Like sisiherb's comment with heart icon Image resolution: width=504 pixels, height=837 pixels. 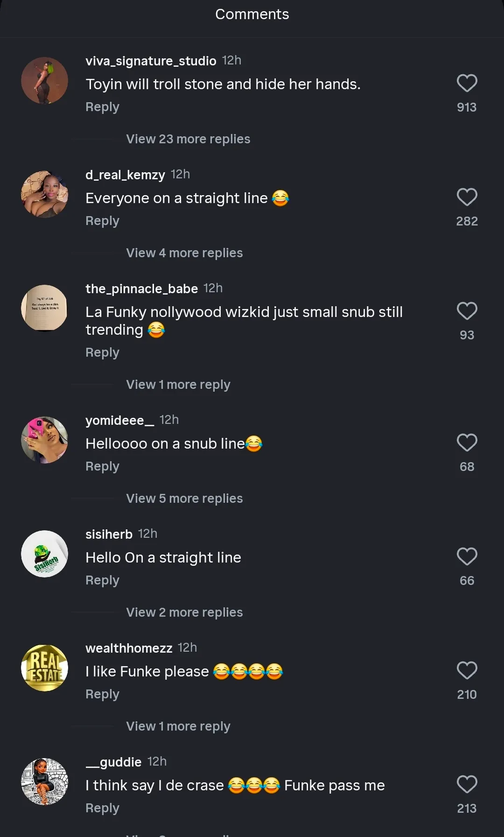pos(467,557)
